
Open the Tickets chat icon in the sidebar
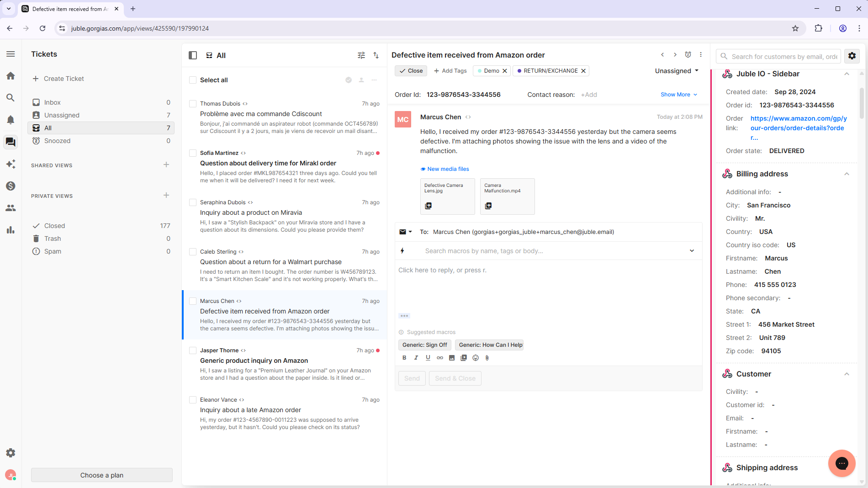point(11,142)
